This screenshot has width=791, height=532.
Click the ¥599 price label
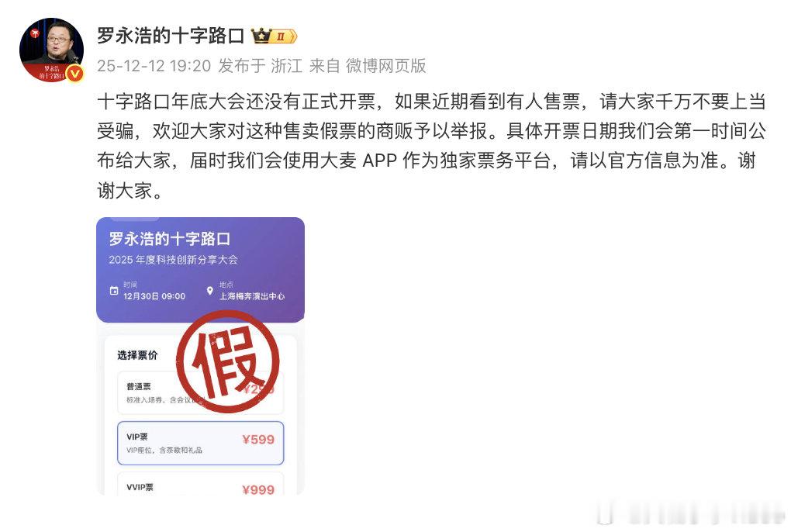pos(258,439)
